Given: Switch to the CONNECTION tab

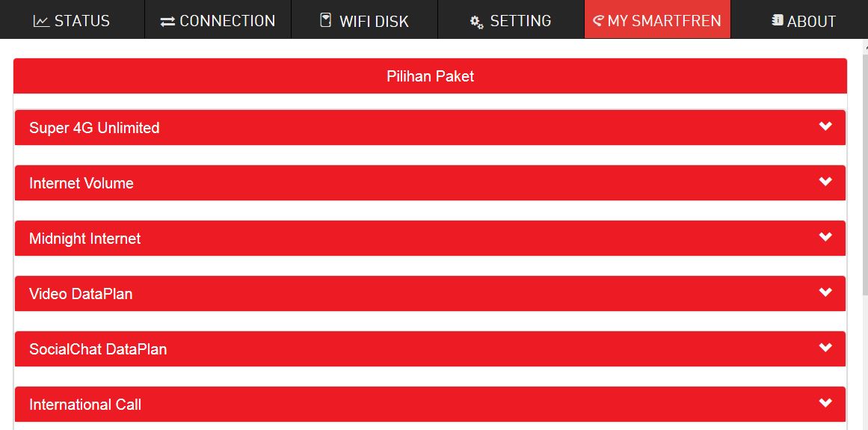Looking at the screenshot, I should pyautogui.click(x=227, y=21).
